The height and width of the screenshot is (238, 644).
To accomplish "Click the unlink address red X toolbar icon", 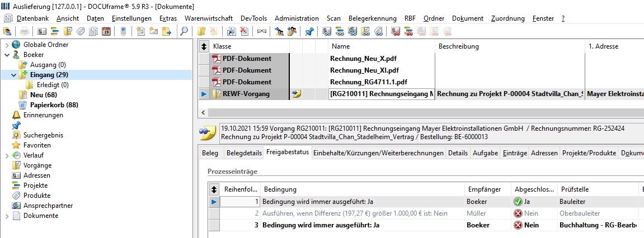I will click(396, 31).
